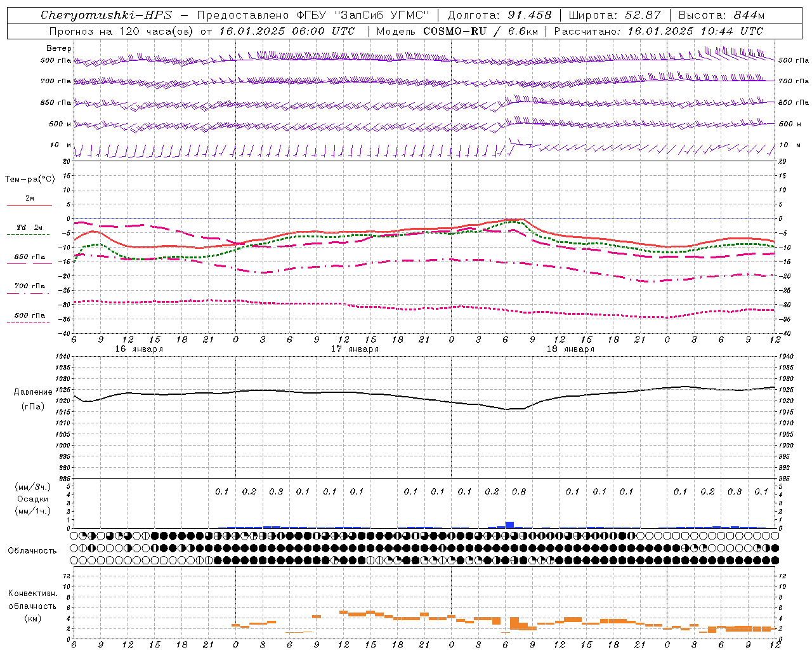Click the '700 гПа' temperature legend entry
The image size is (812, 650).
point(29,286)
